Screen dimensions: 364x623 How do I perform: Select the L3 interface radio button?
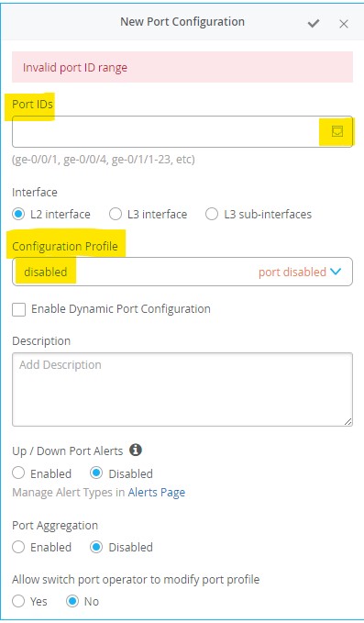[x=116, y=214]
